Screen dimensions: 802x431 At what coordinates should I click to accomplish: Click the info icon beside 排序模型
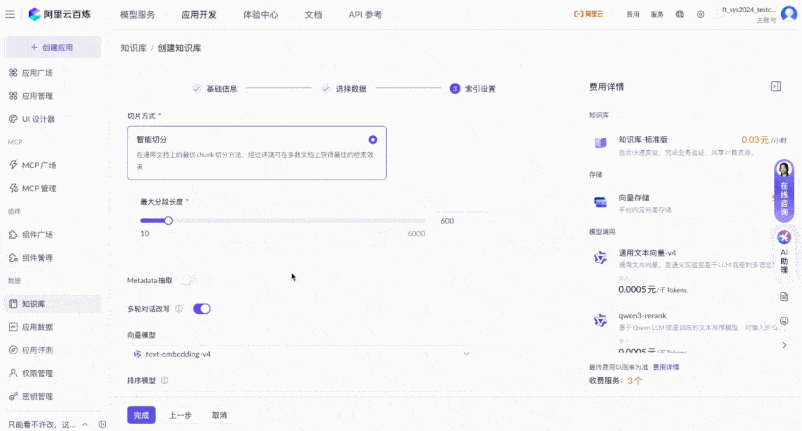pos(164,380)
